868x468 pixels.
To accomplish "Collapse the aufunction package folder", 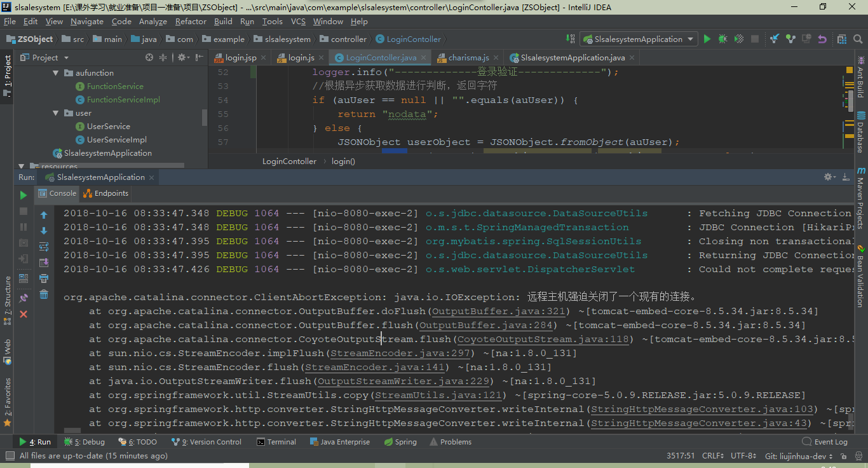I will point(56,73).
